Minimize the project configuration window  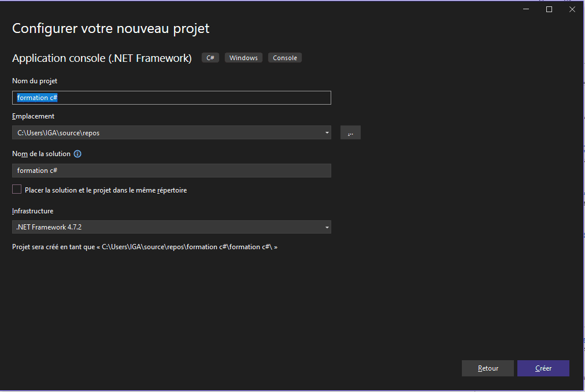[526, 9]
